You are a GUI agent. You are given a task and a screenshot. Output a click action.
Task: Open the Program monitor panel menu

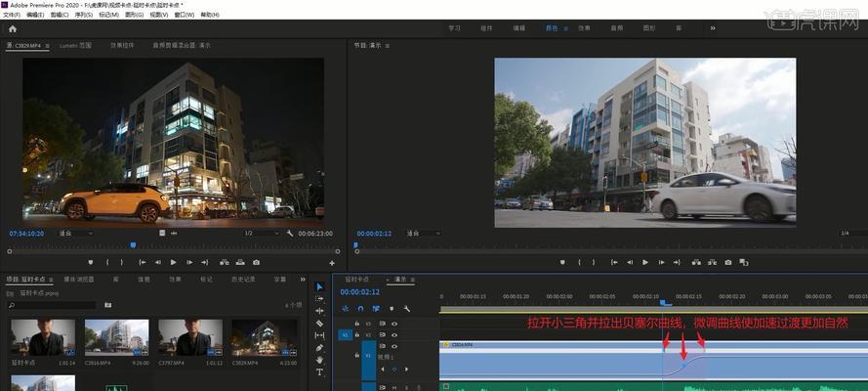pyautogui.click(x=388, y=46)
